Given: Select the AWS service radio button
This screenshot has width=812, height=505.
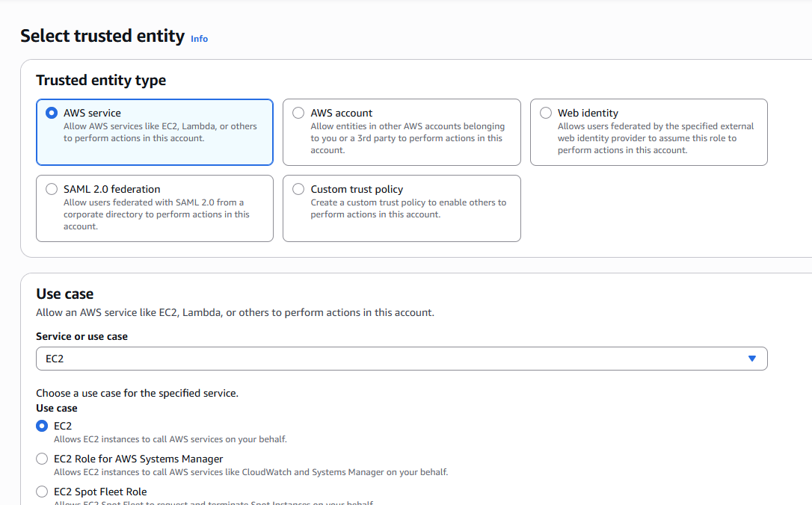Looking at the screenshot, I should pyautogui.click(x=52, y=113).
